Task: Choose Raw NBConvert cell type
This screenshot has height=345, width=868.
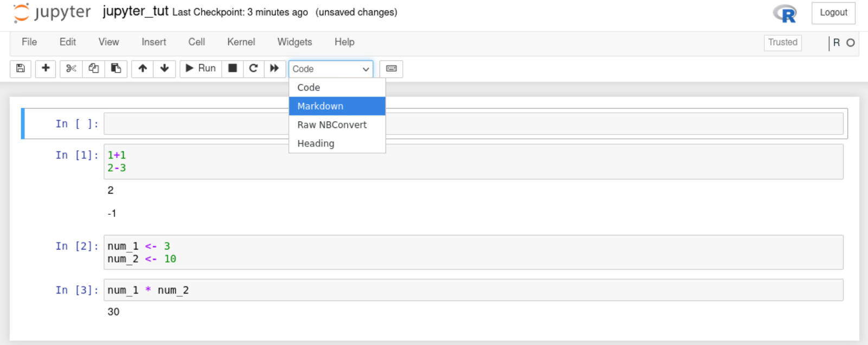Action: pos(337,125)
